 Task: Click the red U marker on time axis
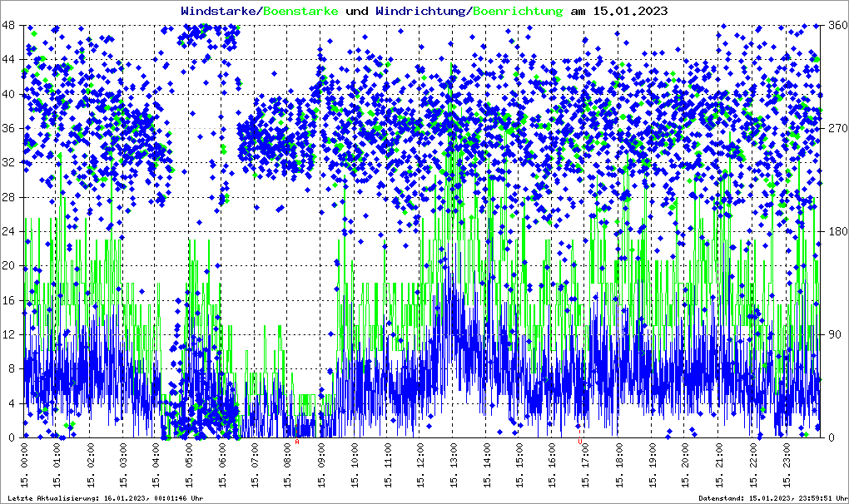[580, 442]
